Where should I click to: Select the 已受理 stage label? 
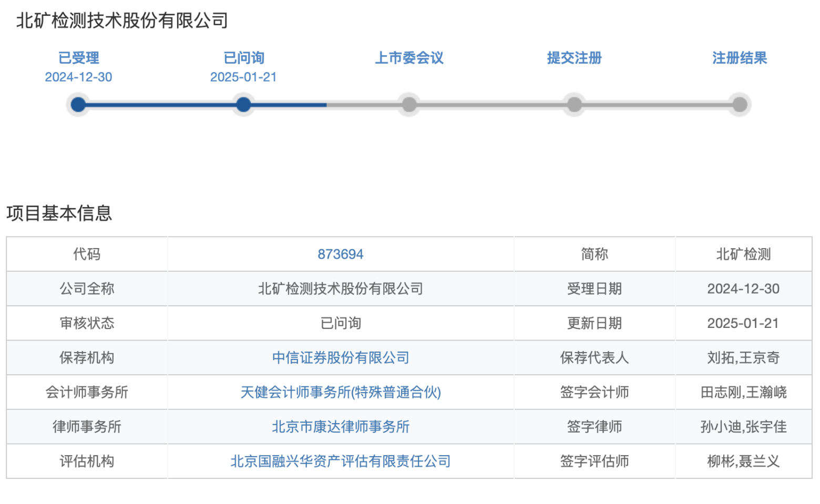click(x=78, y=58)
